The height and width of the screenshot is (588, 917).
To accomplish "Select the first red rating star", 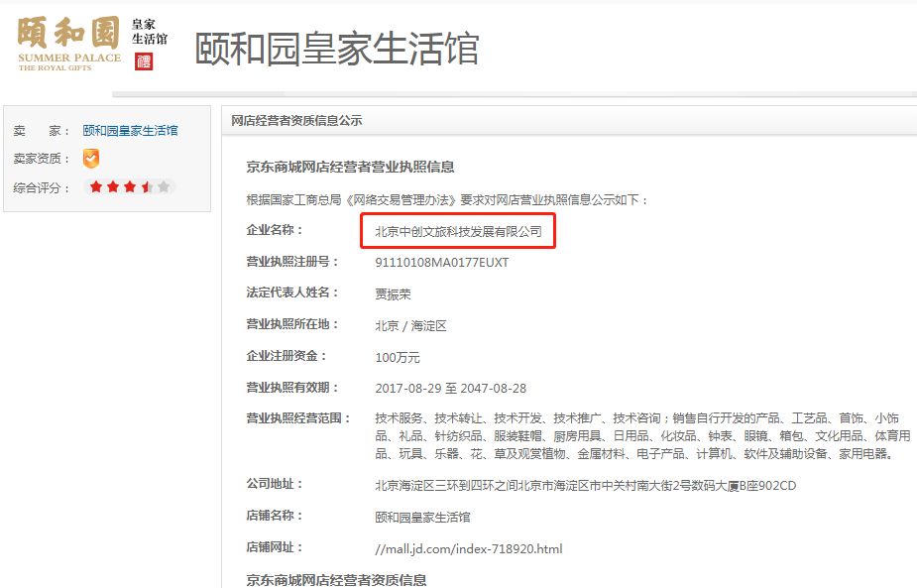I will pos(94,185).
